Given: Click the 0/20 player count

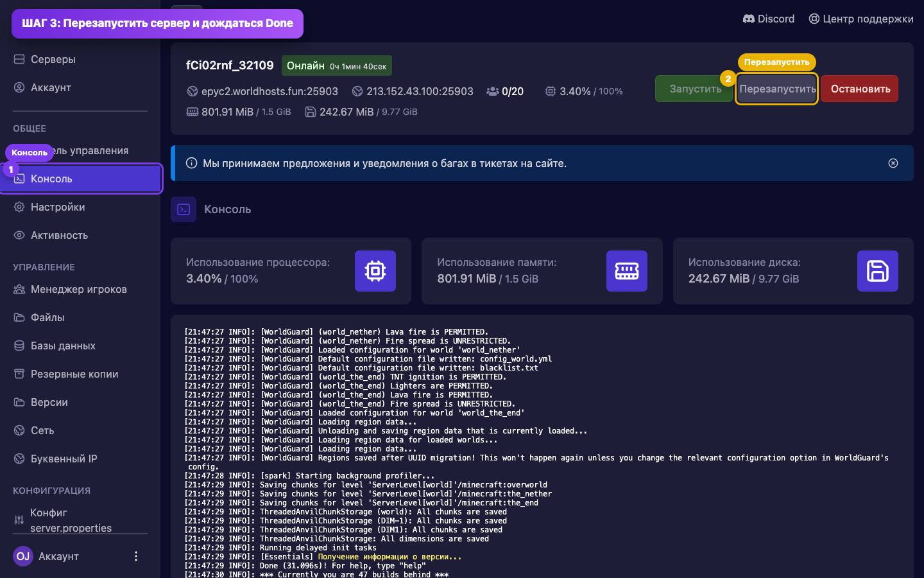Looking at the screenshot, I should 513,91.
